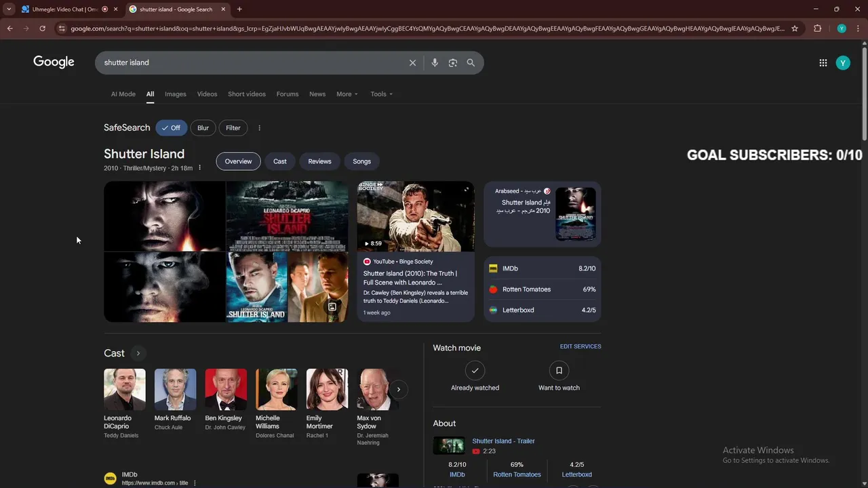This screenshot has height=488, width=868.
Task: Open the Google apps grid
Action: (823, 63)
